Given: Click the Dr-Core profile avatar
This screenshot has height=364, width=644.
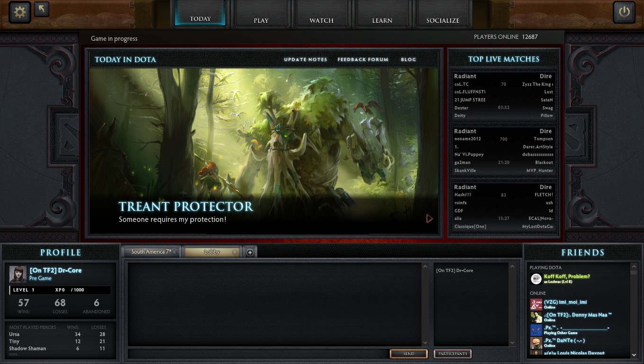Looking at the screenshot, I should pos(18,274).
